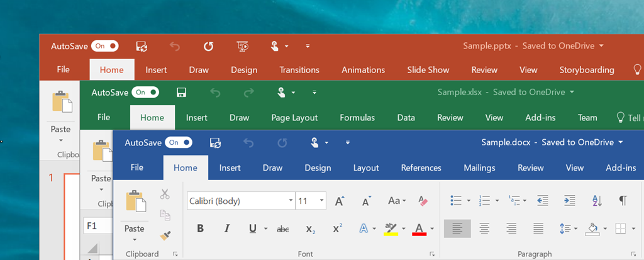
Task: Apply the yellow text highlight color
Action: (x=391, y=229)
